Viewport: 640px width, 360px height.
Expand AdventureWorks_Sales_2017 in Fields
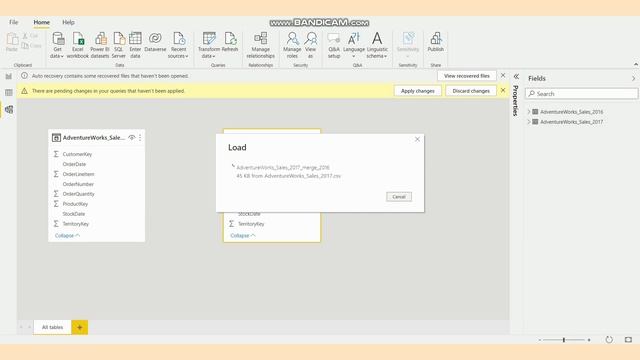[x=529, y=122]
